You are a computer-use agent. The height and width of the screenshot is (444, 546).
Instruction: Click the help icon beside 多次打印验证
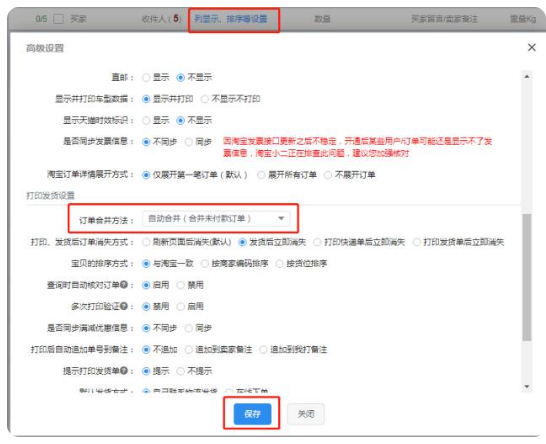[x=124, y=306]
